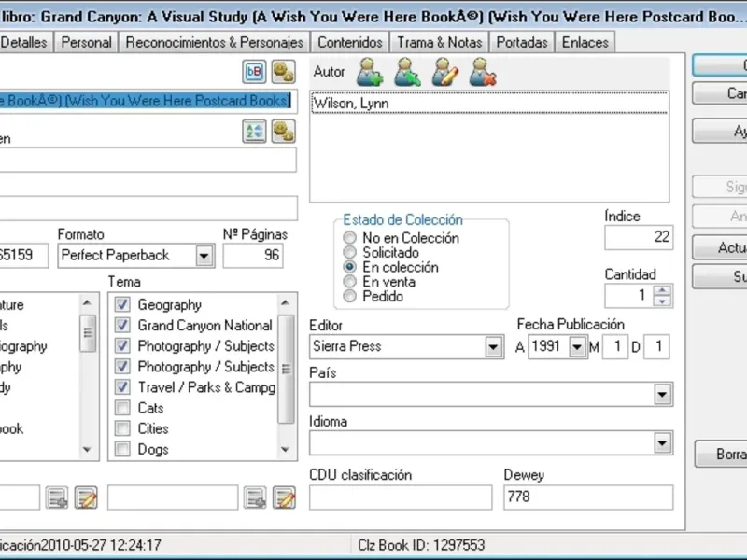Click the button below Actualizar starting with Su

pos(720,276)
